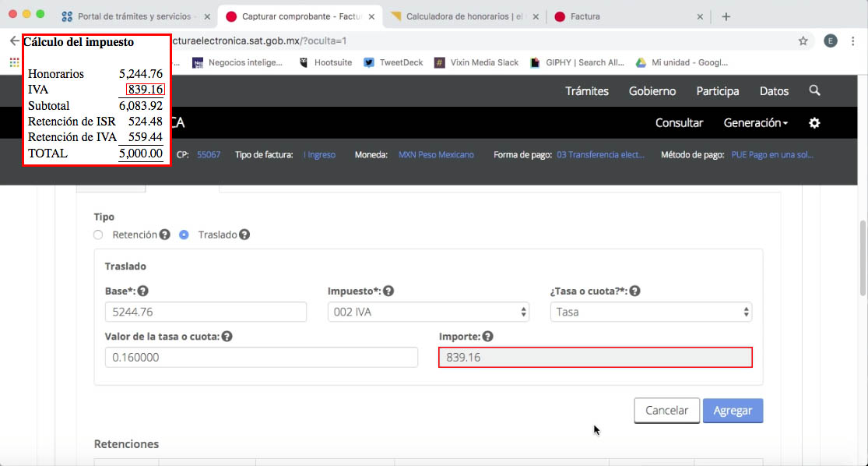
Task: Click the MXN Peso Mexicano link
Action: (x=436, y=154)
